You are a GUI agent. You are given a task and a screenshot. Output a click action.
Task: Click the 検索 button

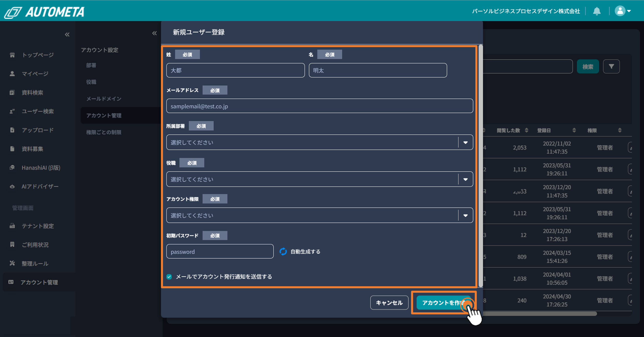click(x=588, y=67)
